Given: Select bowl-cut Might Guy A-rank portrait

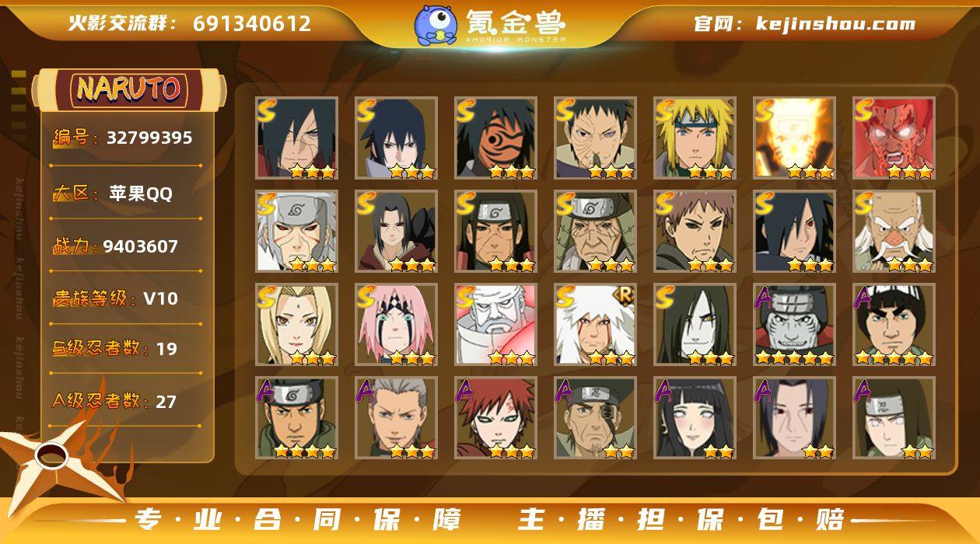Looking at the screenshot, I should (x=894, y=325).
